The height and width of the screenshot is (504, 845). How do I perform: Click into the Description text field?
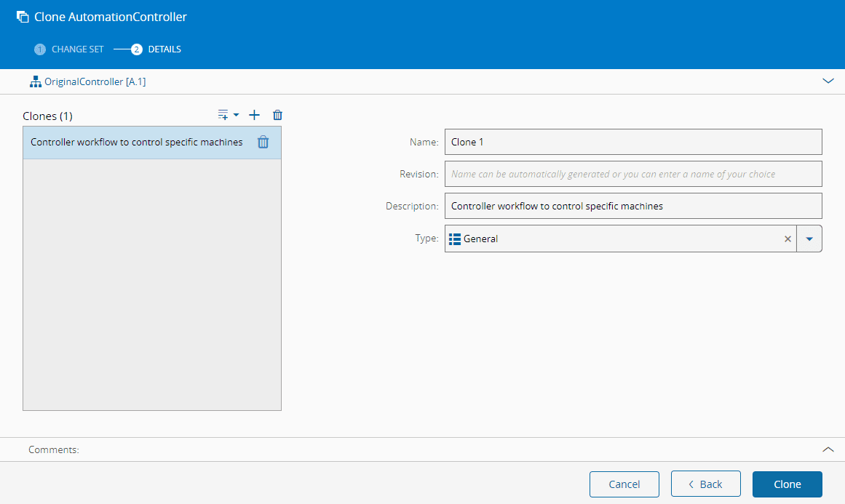pos(632,206)
